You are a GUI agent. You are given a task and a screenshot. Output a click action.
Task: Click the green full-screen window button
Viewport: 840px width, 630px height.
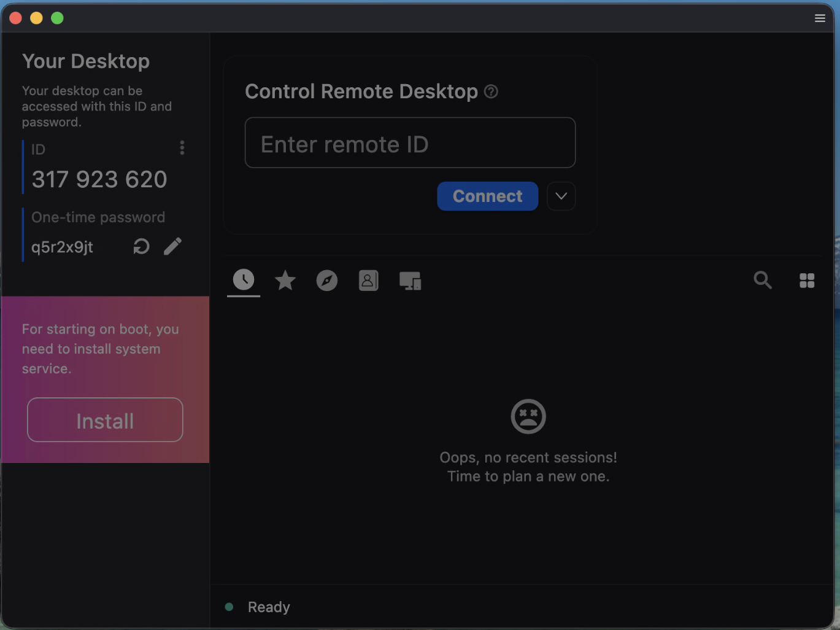click(x=57, y=18)
